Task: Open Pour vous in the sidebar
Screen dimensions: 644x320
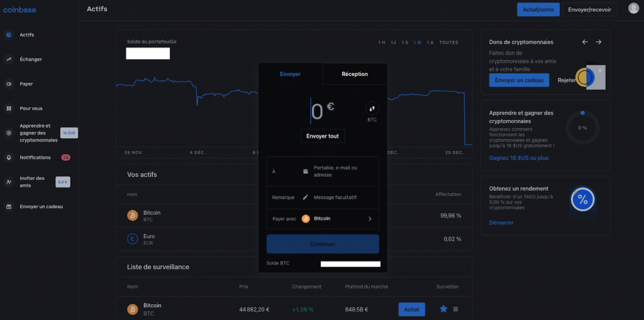Action: click(x=31, y=108)
